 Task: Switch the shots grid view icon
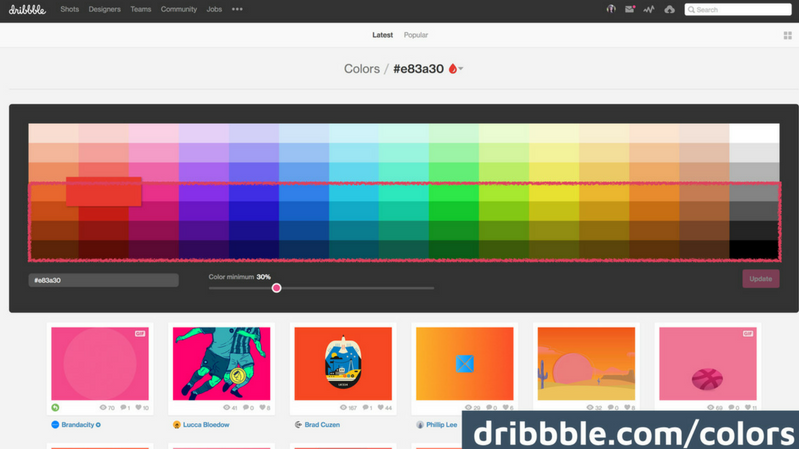tap(787, 35)
